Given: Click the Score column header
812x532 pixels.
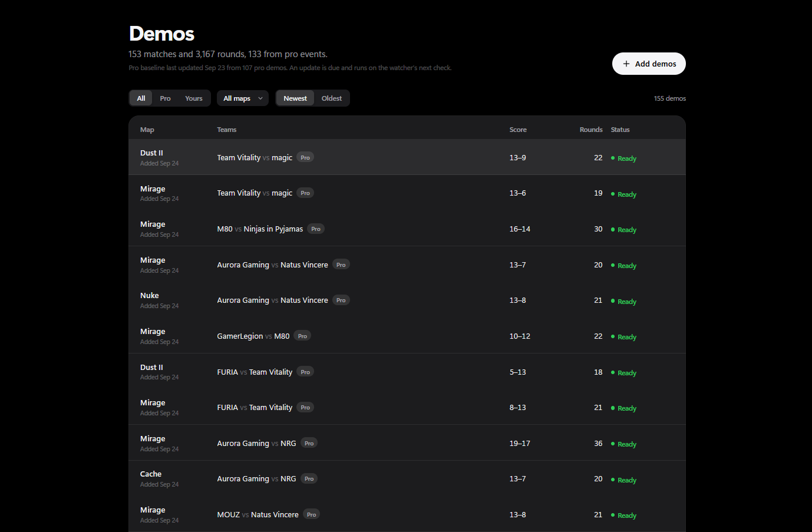Looking at the screenshot, I should tap(518, 130).
